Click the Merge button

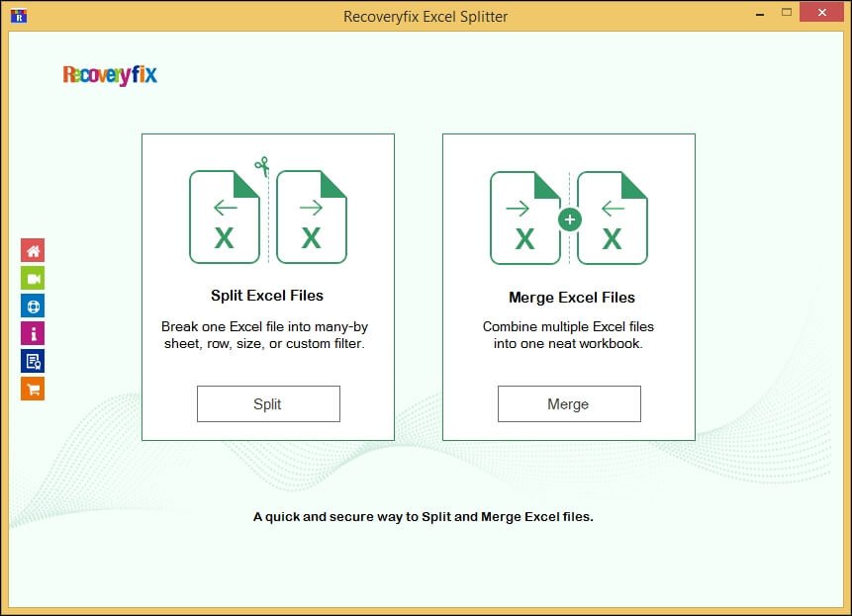(569, 403)
